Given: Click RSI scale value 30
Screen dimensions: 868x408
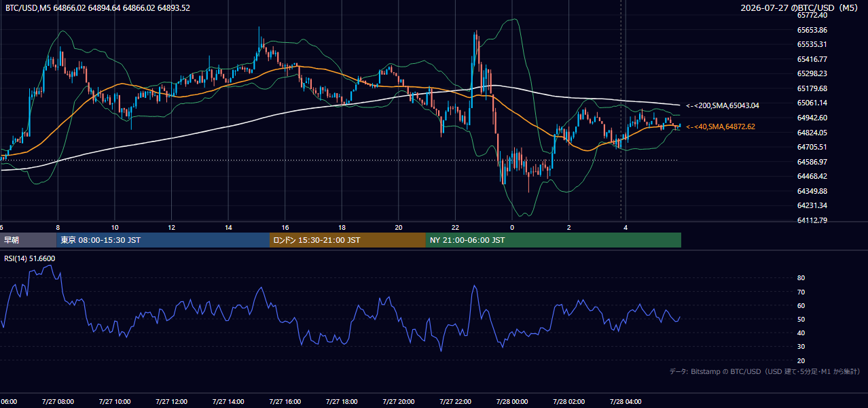Looking at the screenshot, I should [x=801, y=347].
